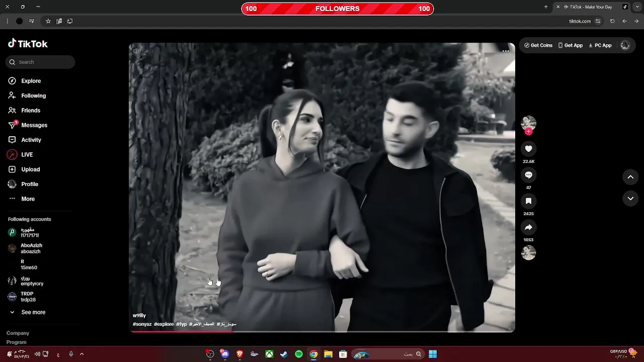Open the tab search dropdown
The width and height of the screenshot is (644, 362).
[637, 7]
